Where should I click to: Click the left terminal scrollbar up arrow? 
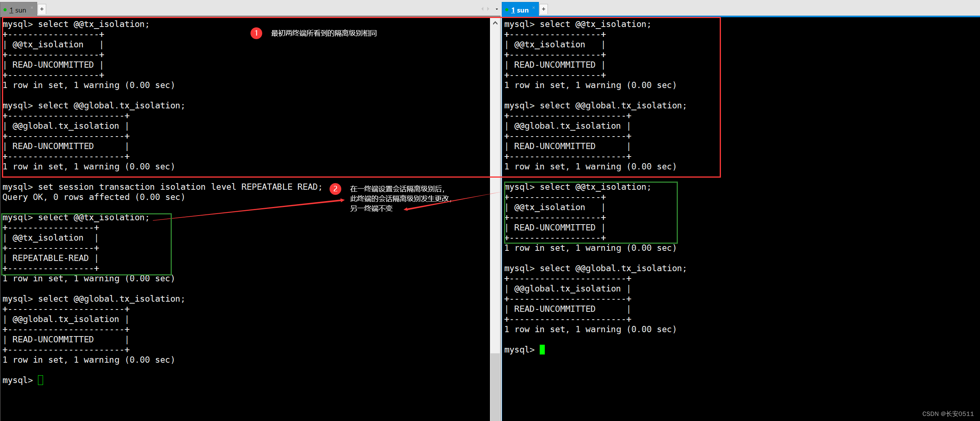(495, 23)
